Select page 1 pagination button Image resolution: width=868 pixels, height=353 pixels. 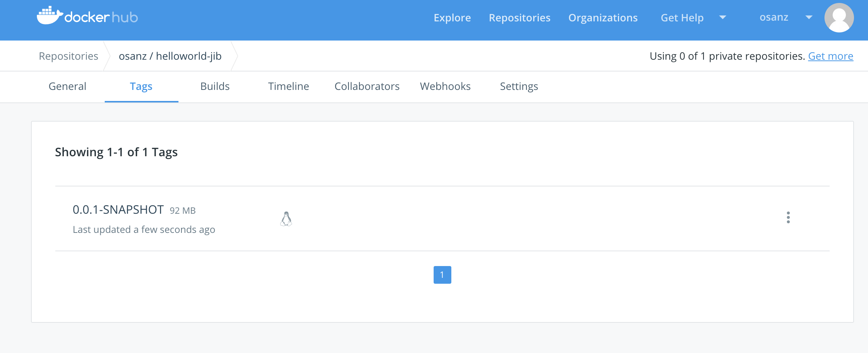(x=442, y=275)
